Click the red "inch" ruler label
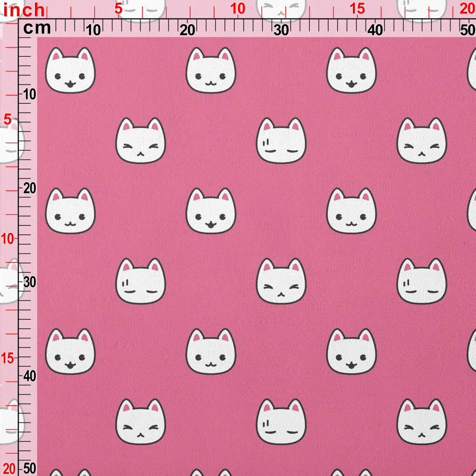The height and width of the screenshot is (476, 476). (24, 10)
